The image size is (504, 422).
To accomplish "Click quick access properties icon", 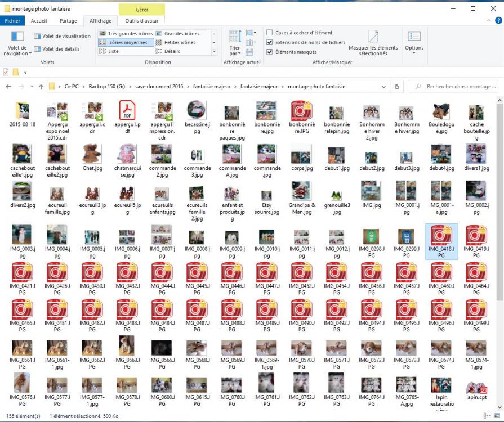I will point(6,72).
